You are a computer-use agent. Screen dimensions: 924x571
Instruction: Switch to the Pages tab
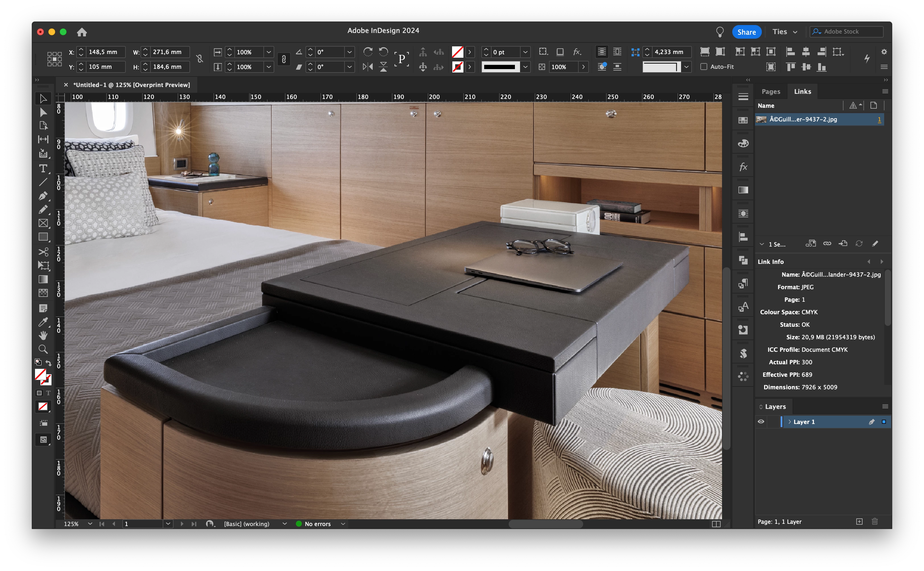coord(771,91)
